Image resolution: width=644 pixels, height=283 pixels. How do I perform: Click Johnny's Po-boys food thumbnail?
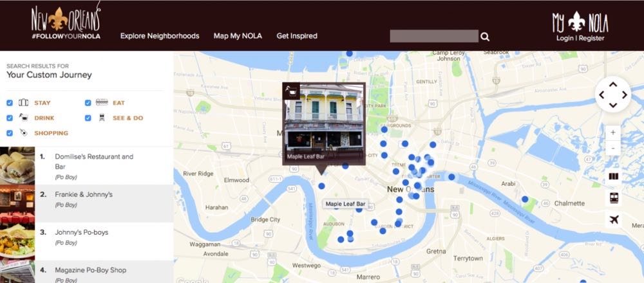pos(17,241)
